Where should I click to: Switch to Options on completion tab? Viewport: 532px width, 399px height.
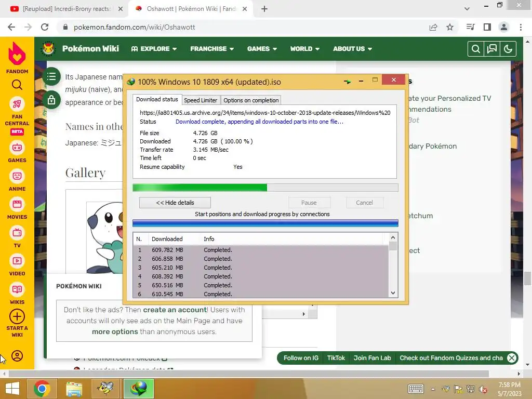251,100
